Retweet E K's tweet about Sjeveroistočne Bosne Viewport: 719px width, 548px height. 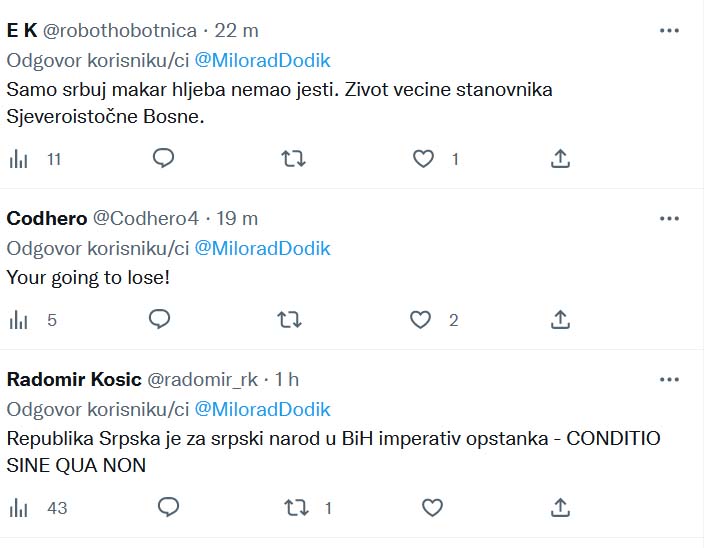click(293, 158)
